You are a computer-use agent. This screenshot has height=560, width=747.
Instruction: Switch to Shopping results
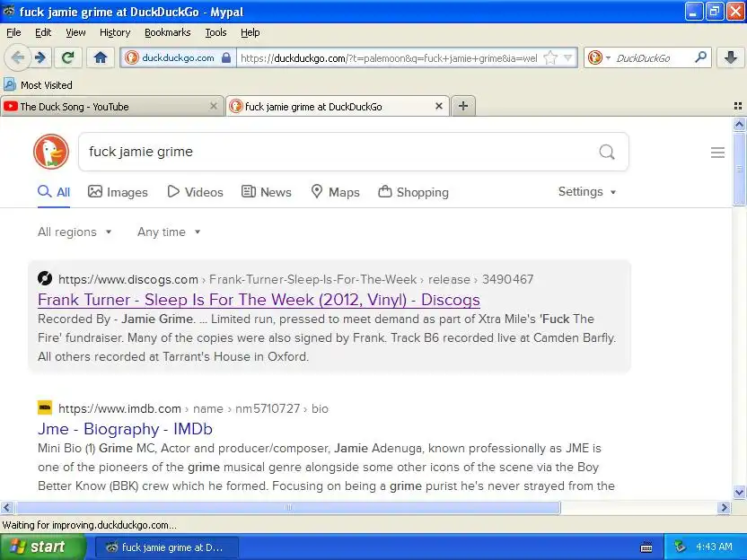[414, 192]
